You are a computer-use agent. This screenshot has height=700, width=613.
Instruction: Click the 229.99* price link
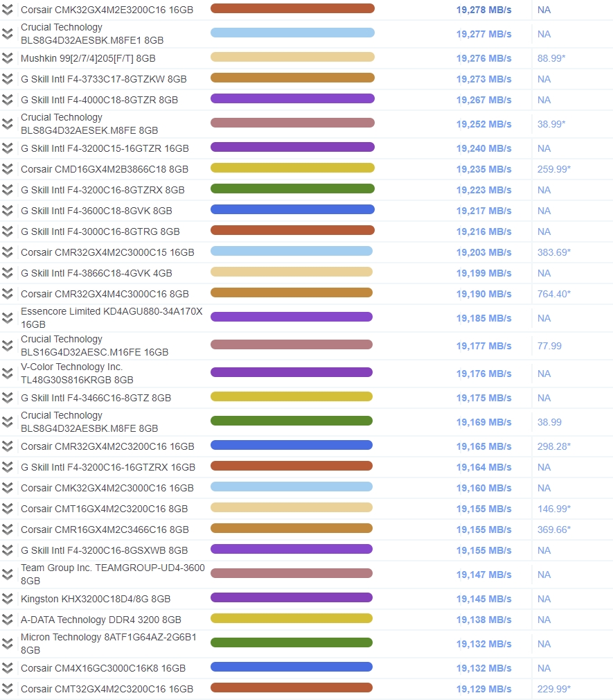[554, 689]
